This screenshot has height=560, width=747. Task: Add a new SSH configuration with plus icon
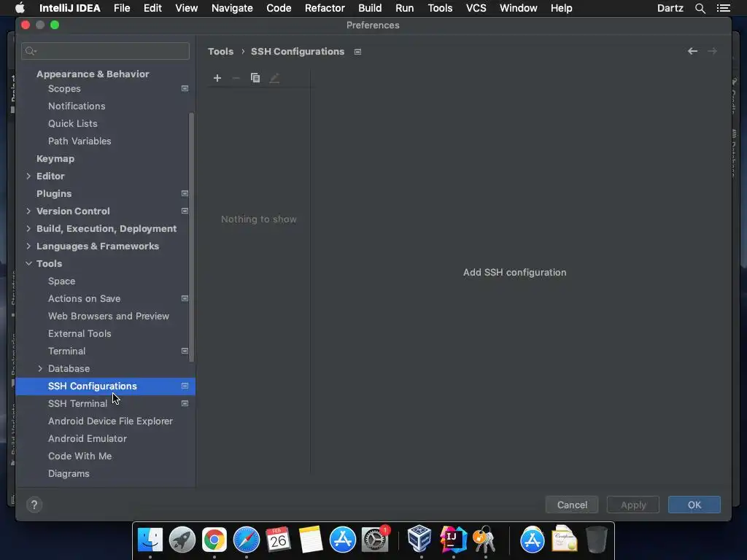click(x=217, y=78)
